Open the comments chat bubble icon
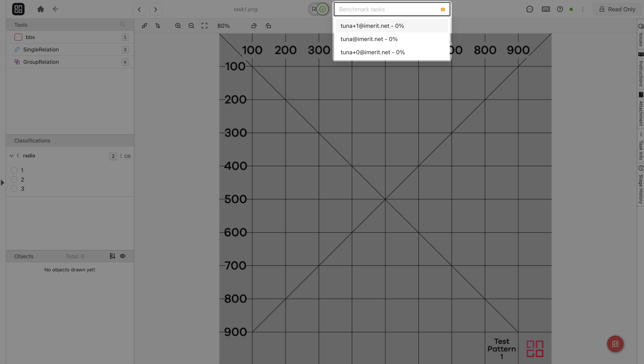The image size is (644, 364). (x=530, y=9)
